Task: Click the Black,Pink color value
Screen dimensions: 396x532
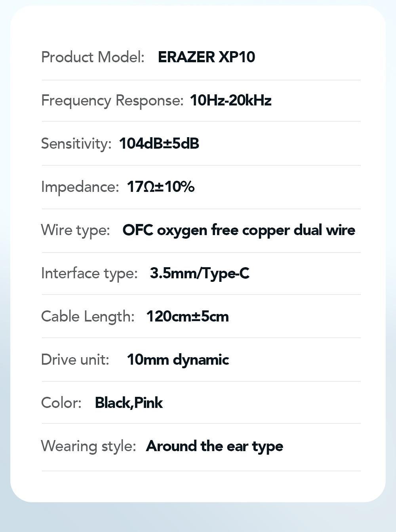Action: (x=129, y=403)
